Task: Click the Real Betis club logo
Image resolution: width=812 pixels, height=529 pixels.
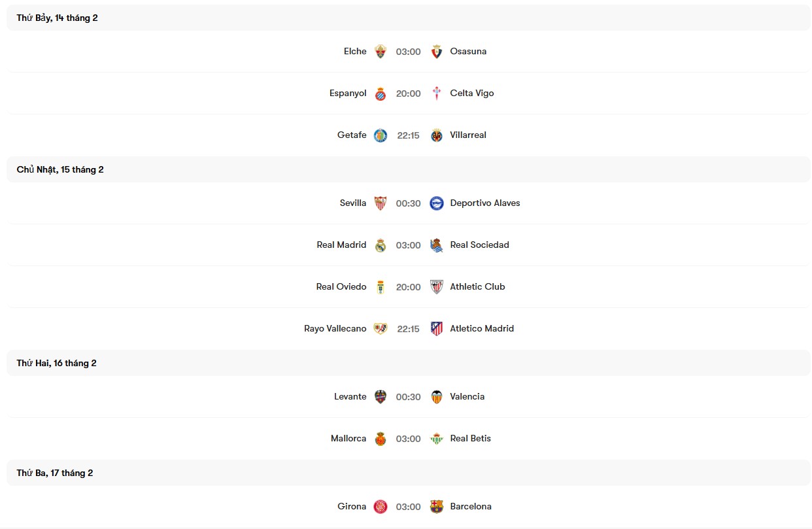Action: coord(436,438)
